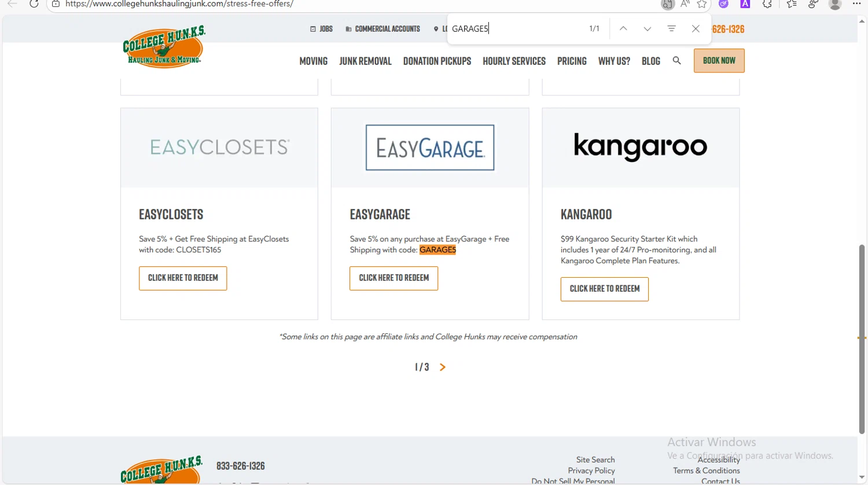Click footer phone number 833-626-1326
868x485 pixels.
241,466
